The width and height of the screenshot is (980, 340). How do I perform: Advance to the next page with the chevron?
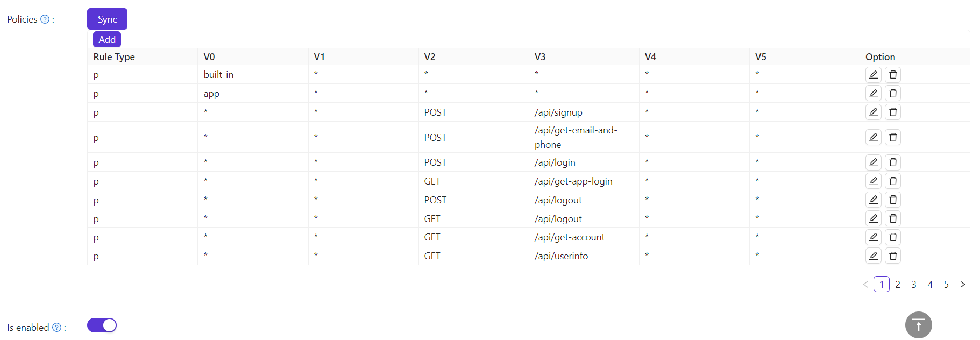pyautogui.click(x=963, y=284)
